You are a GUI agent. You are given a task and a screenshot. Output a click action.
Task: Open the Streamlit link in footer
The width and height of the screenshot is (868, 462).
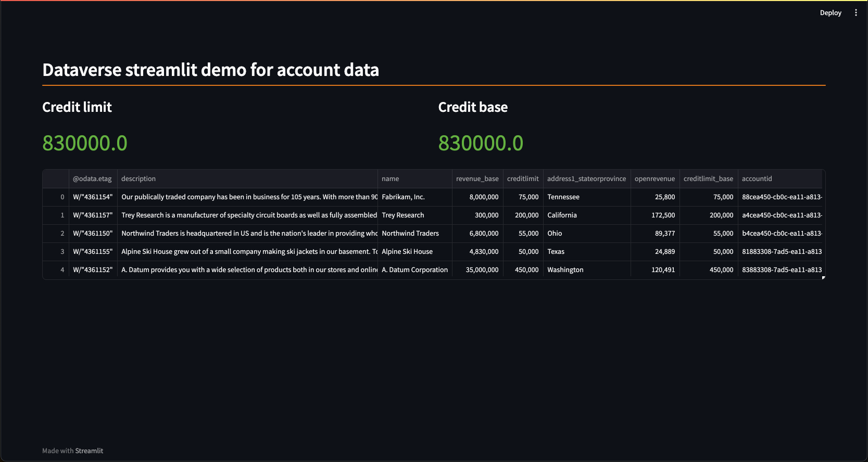tap(89, 451)
